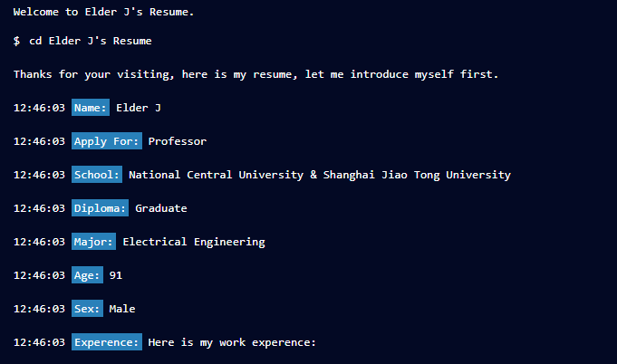Viewport: 617px width, 364px height.
Task: Click the Electrical Engineering major value
Action: 194,242
